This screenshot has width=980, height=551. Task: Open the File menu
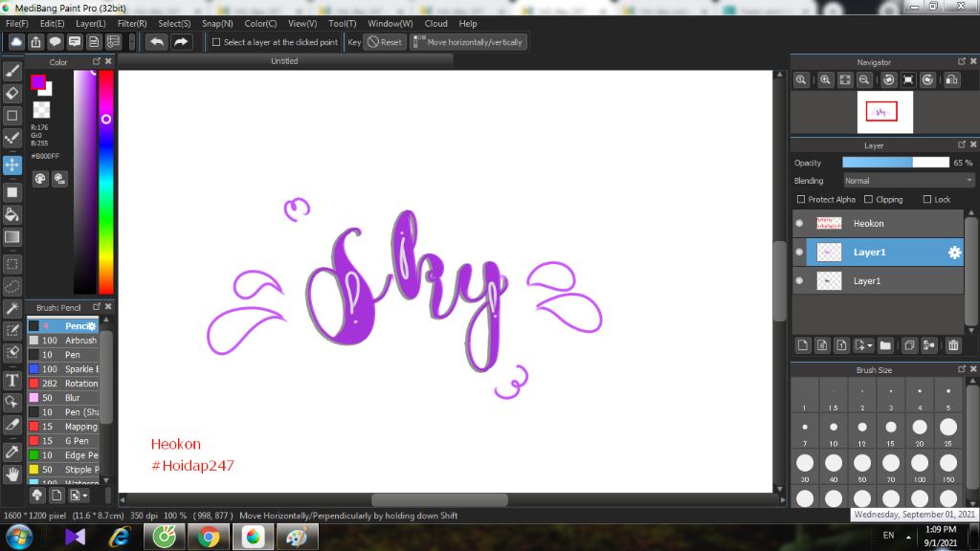17,23
